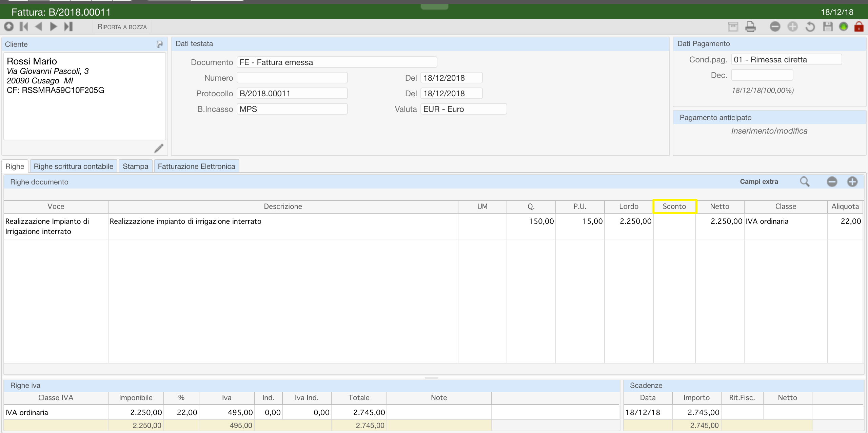Open Campi extra in Righe documento
868x433 pixels.
759,182
